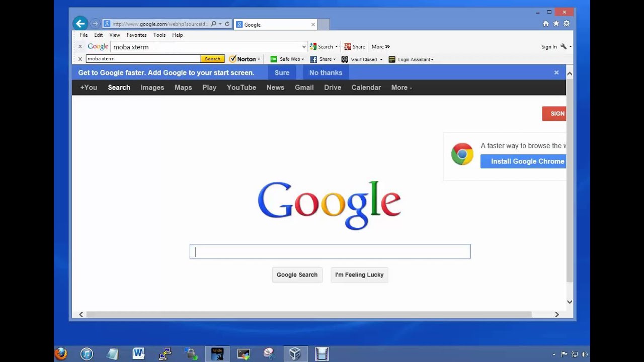The image size is (644, 362).
Task: Click the Facebook Share icon in Norton toolbar
Action: (x=313, y=59)
